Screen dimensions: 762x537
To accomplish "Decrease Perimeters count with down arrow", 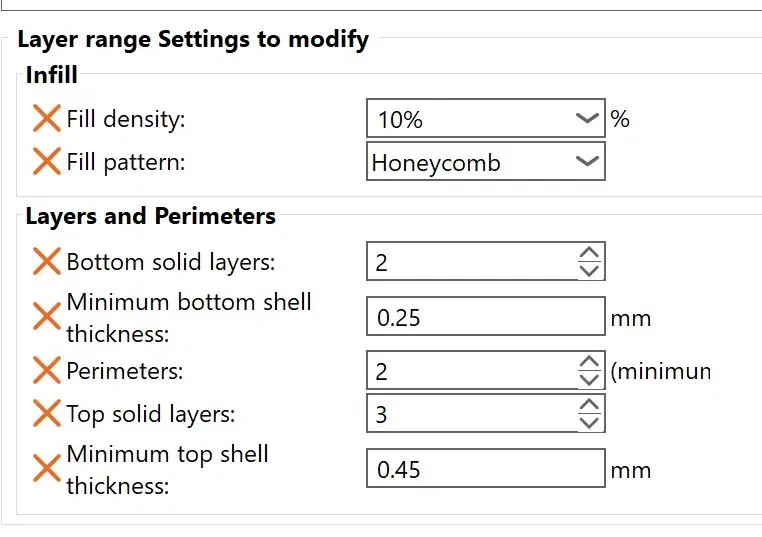I will point(590,380).
